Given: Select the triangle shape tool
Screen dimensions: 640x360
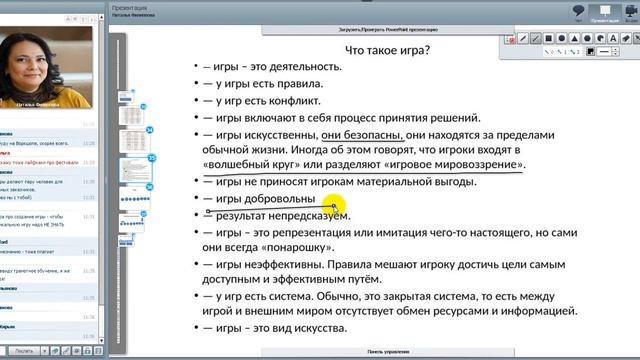Looking at the screenshot, I should coord(574,39).
